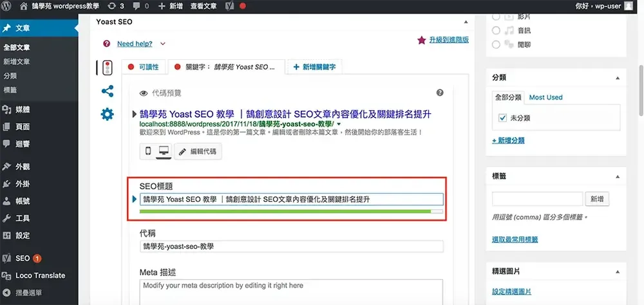
Task: Select the Yoast traffic light content tab
Action: point(107,68)
